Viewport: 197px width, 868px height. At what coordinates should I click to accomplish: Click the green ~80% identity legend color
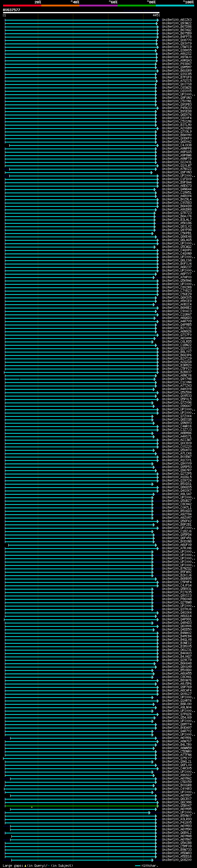pyautogui.click(x=137, y=6)
